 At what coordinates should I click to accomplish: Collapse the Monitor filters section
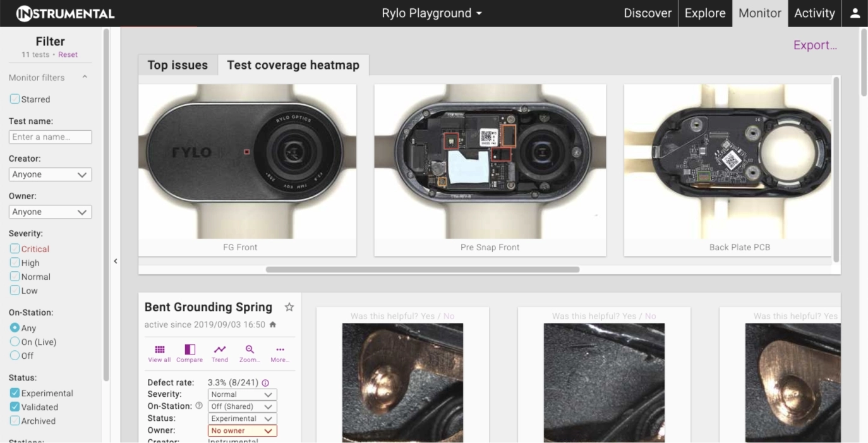point(85,77)
